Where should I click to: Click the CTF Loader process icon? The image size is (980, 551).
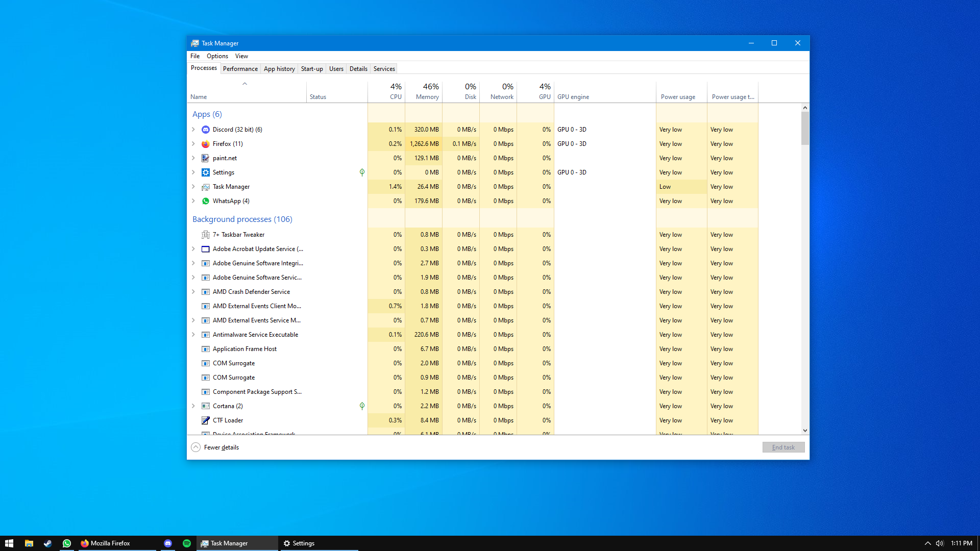click(x=206, y=420)
